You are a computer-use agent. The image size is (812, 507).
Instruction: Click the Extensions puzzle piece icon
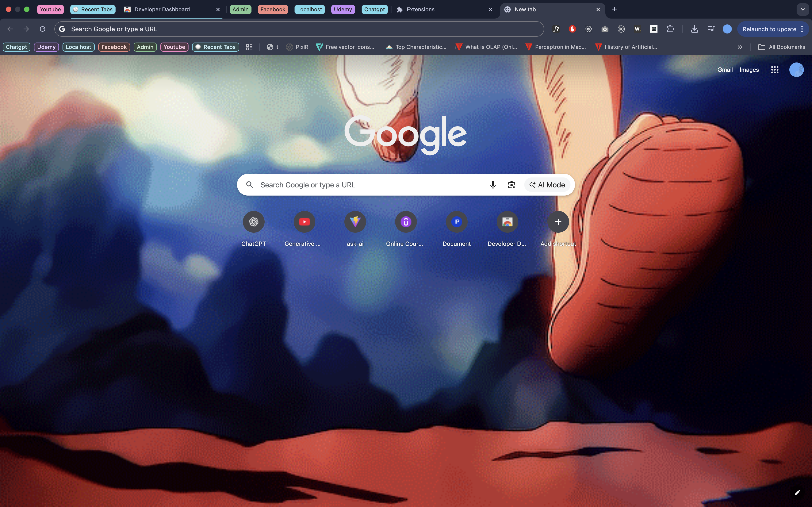click(x=670, y=29)
